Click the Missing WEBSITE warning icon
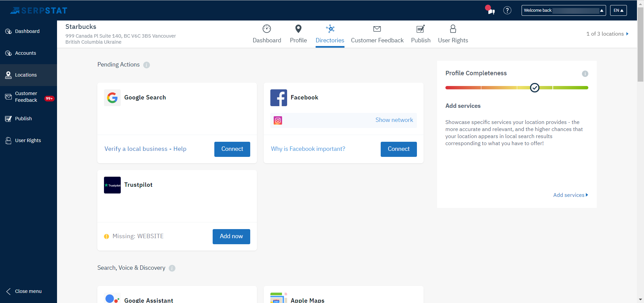This screenshot has height=303, width=644. [106, 236]
